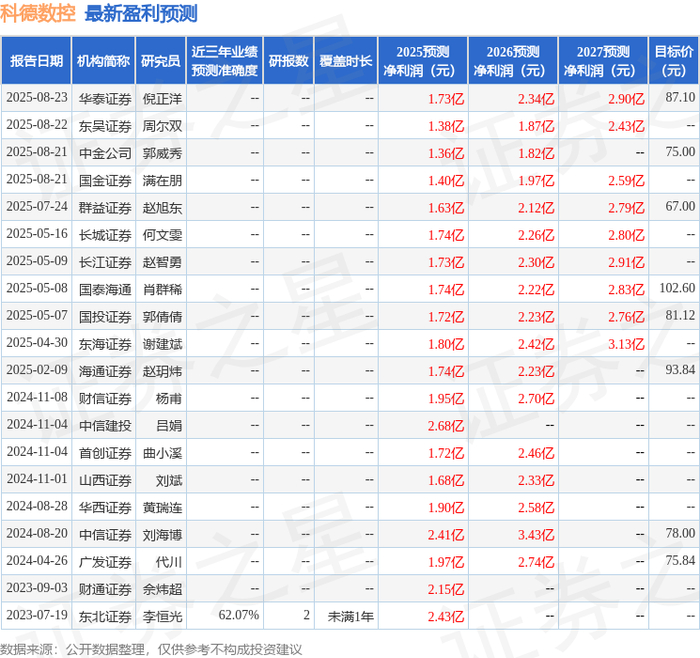Screen dimensions: 700x658
Task: Select analyst name 周尔双
Action: coord(162,126)
